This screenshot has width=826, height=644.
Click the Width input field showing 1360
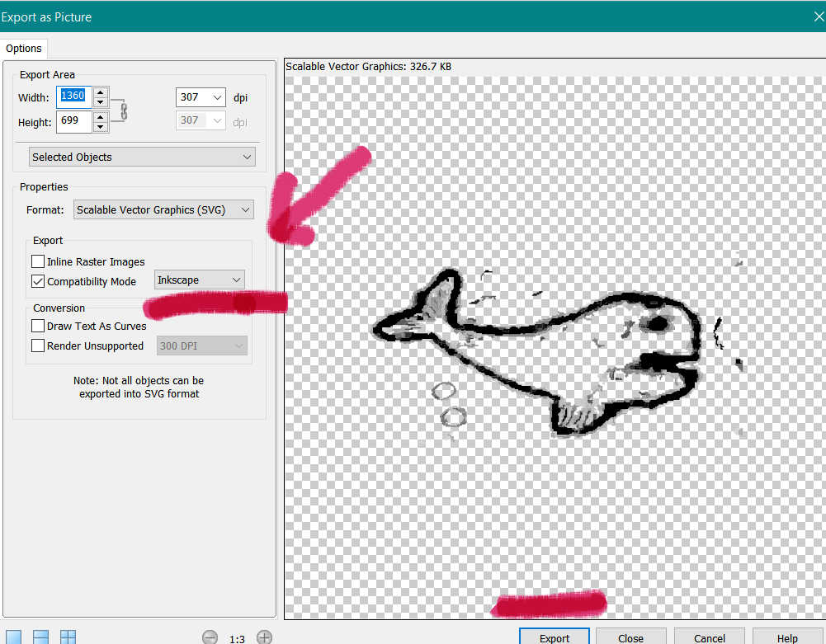coord(73,96)
